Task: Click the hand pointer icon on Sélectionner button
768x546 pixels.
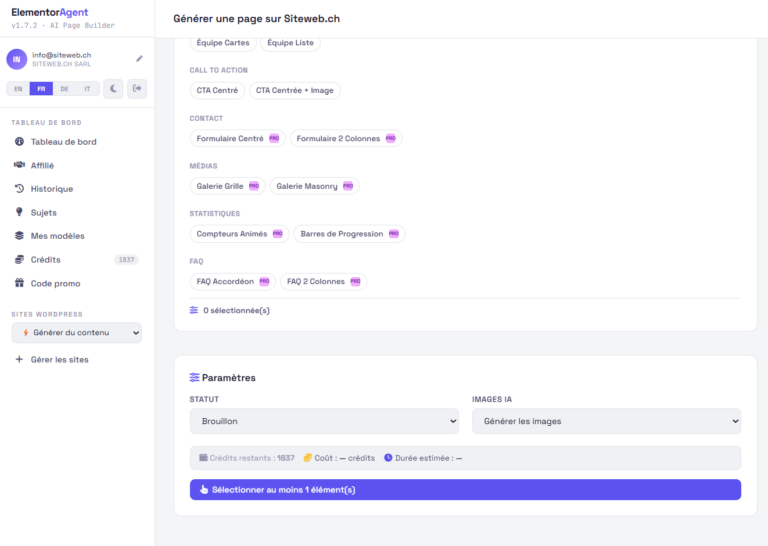Action: click(x=204, y=490)
